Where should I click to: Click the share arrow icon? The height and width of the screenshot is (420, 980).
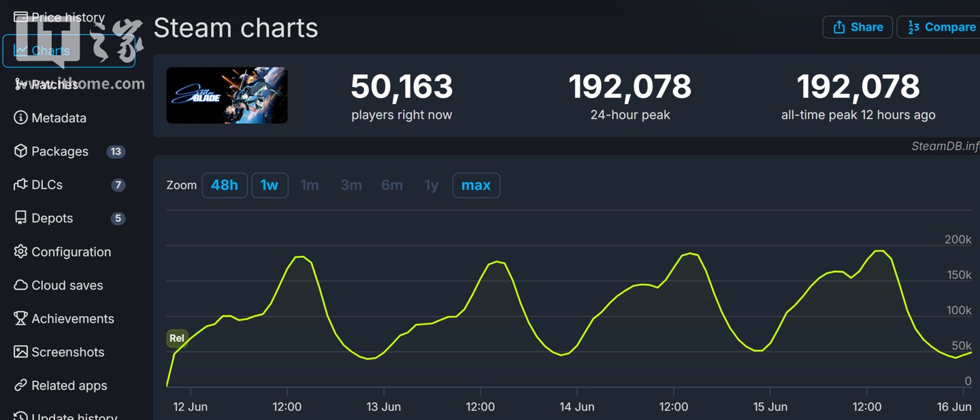click(x=839, y=27)
